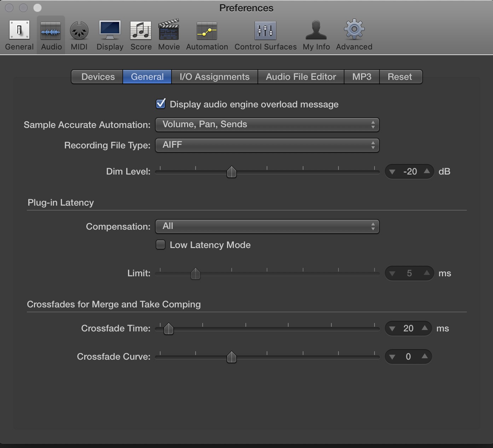Switch to the Devices tab
Screen dimensions: 493x448
coord(97,77)
